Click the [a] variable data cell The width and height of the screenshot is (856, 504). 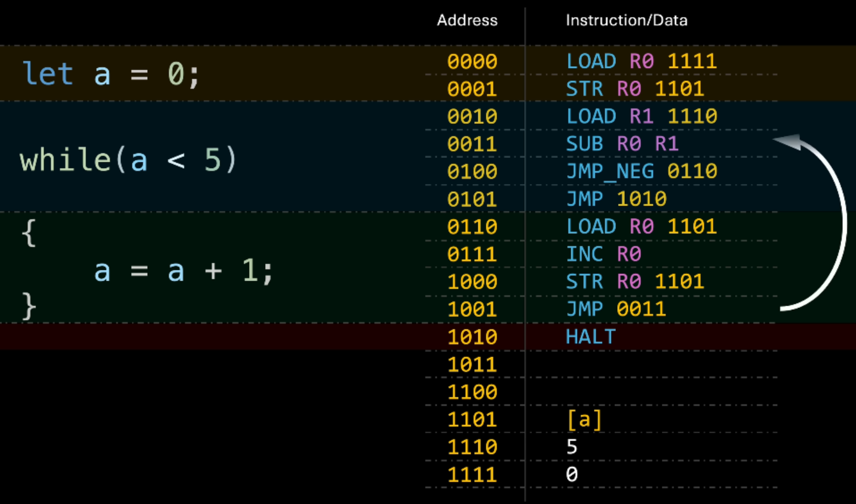pyautogui.click(x=584, y=419)
